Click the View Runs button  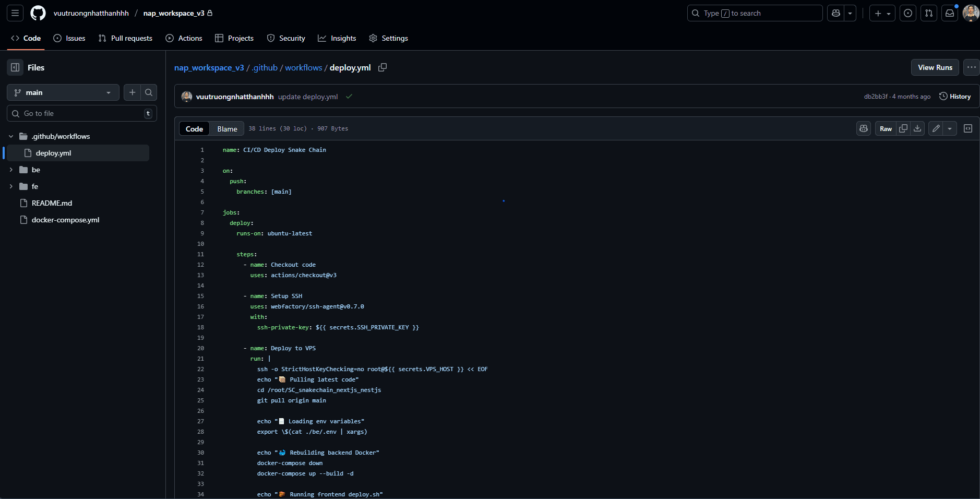coord(935,67)
